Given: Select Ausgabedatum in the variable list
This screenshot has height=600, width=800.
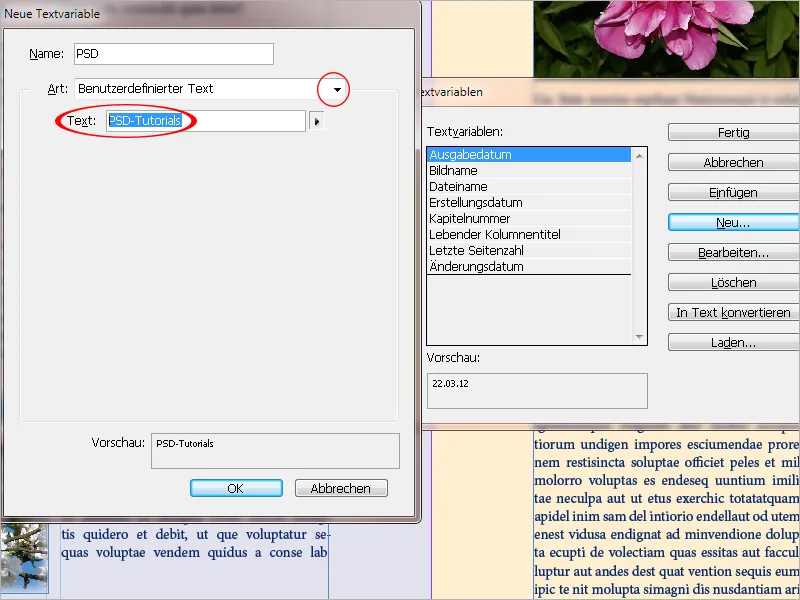Looking at the screenshot, I should [529, 155].
